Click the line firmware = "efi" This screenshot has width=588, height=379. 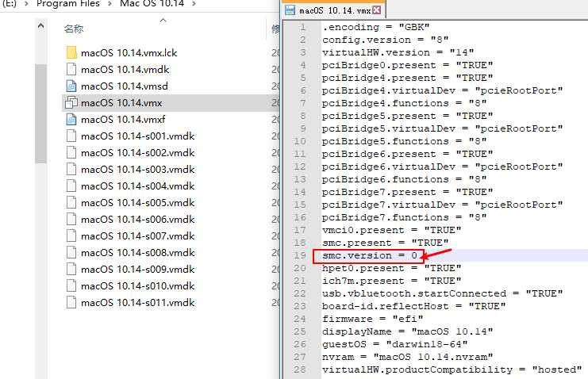(x=372, y=319)
